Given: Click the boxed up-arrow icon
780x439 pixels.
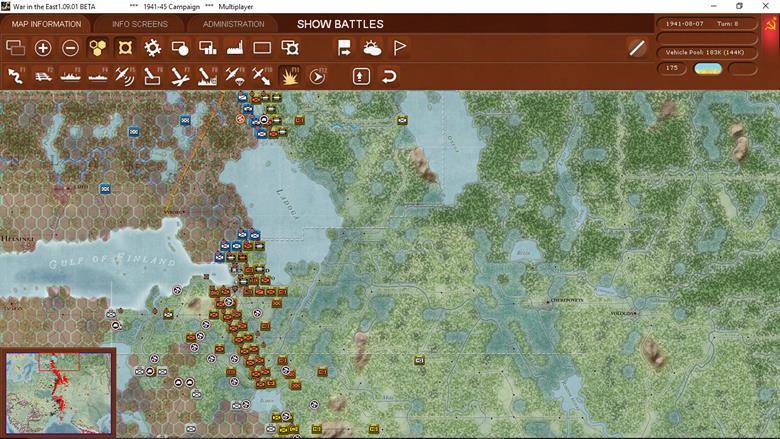Looking at the screenshot, I should point(361,76).
